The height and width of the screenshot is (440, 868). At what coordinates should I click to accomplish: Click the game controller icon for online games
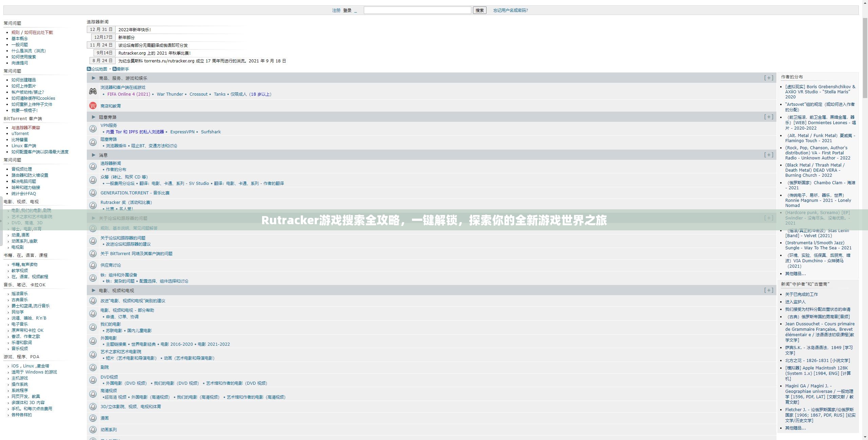click(x=93, y=91)
